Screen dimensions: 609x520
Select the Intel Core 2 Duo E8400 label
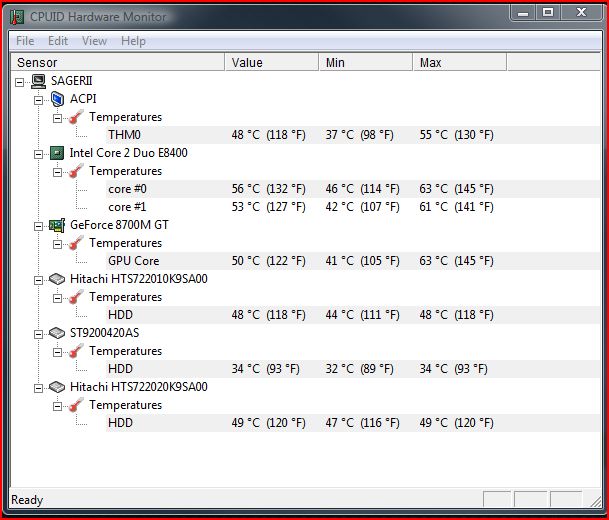click(129, 153)
